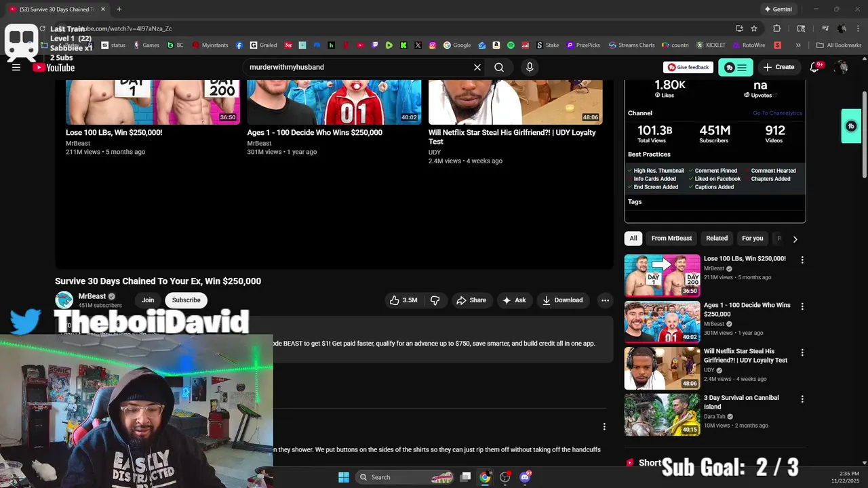Image resolution: width=868 pixels, height=488 pixels.
Task: Open the Will Netflix Star end-screen thumbnail
Action: click(x=515, y=102)
